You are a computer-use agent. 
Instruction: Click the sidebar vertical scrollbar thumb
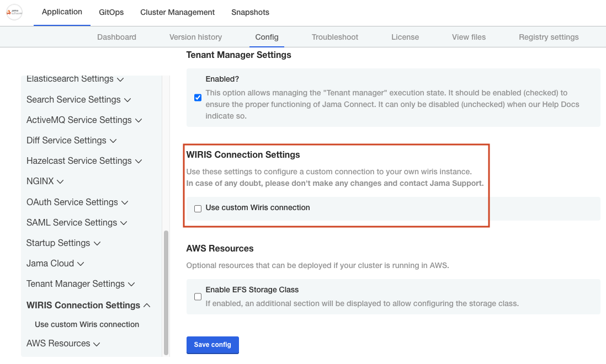[166, 293]
